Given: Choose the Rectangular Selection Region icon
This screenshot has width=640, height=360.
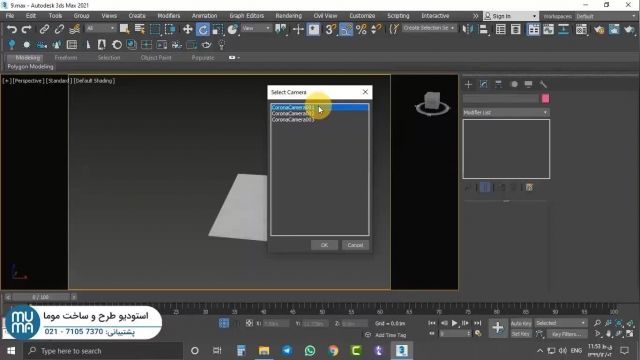Looking at the screenshot, I should 155,29.
